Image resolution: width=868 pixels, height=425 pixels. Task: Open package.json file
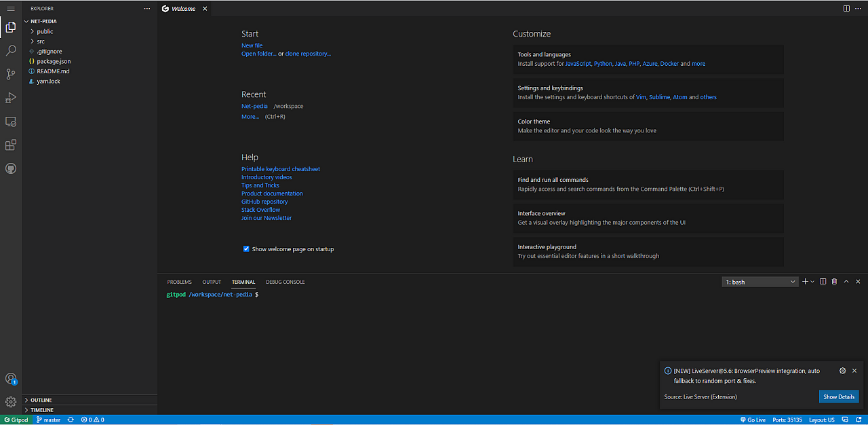pyautogui.click(x=54, y=61)
